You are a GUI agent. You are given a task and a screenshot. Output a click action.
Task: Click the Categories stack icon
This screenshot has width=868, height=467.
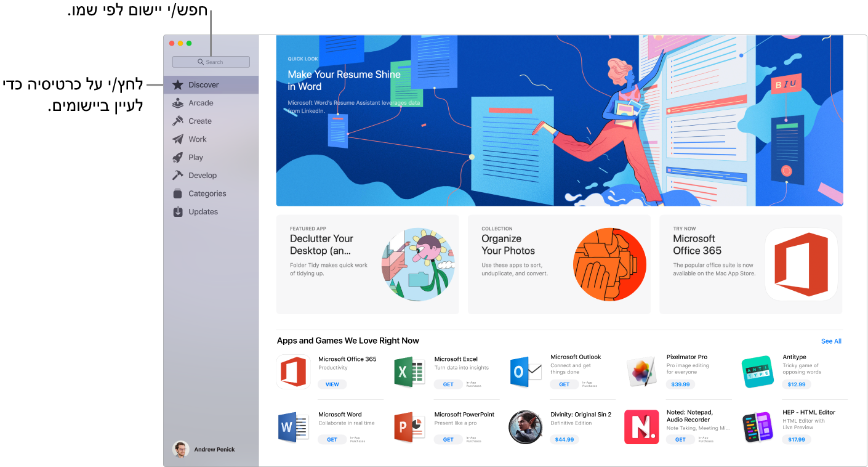pyautogui.click(x=178, y=193)
